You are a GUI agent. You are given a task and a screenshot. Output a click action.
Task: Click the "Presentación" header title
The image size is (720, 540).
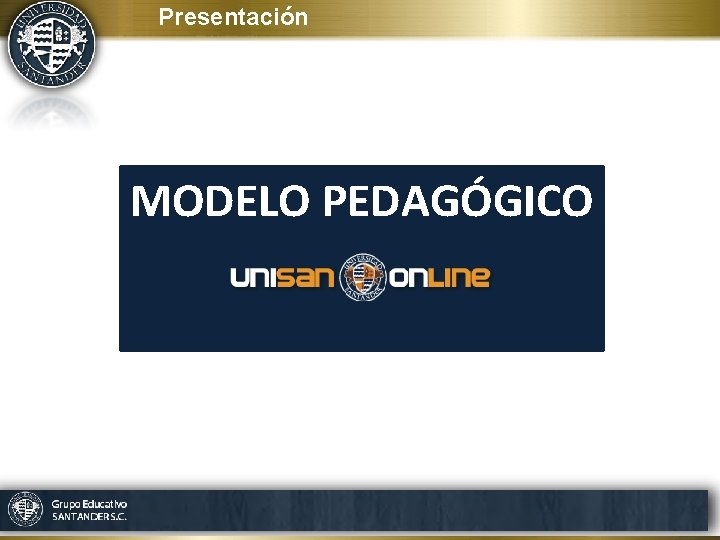point(233,17)
